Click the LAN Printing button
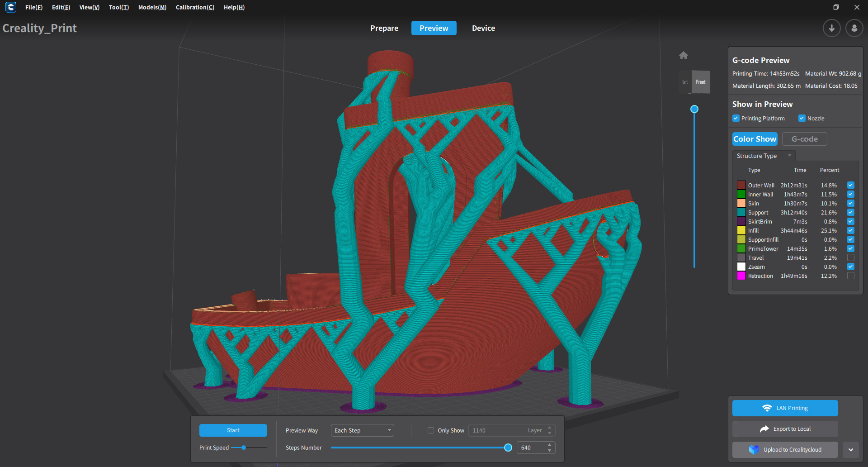Screen dimensions: 868x467 [785, 408]
